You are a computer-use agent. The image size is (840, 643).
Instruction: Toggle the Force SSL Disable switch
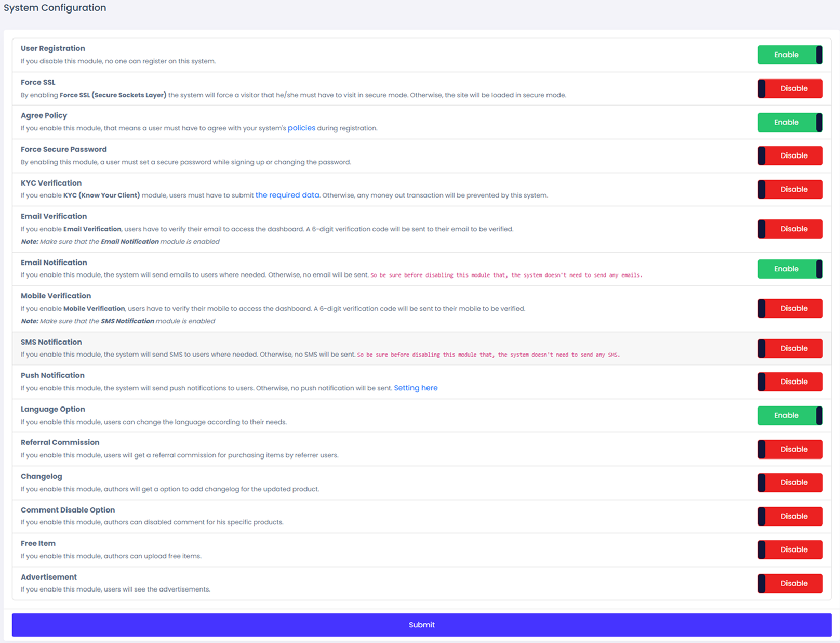click(790, 88)
